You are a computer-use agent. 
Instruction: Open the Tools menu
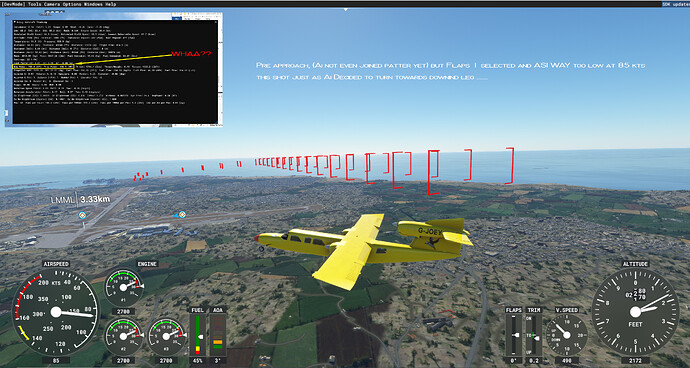click(35, 4)
